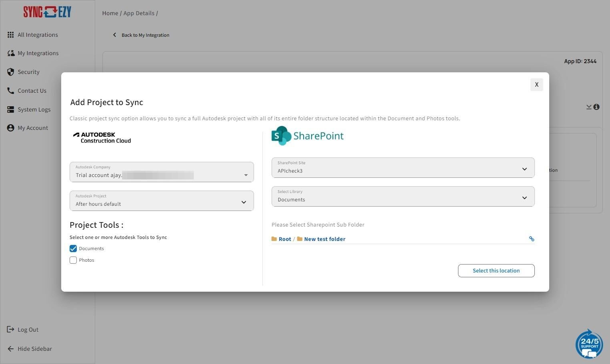
Task: Click the New test folder link
Action: (x=325, y=239)
